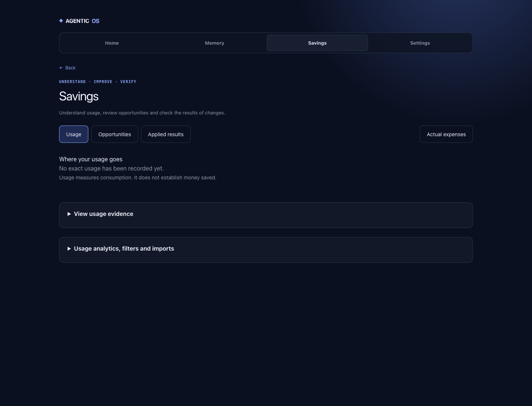The height and width of the screenshot is (406, 532).
Task: Click the VERIFY breadcrumb label
Action: (x=128, y=82)
